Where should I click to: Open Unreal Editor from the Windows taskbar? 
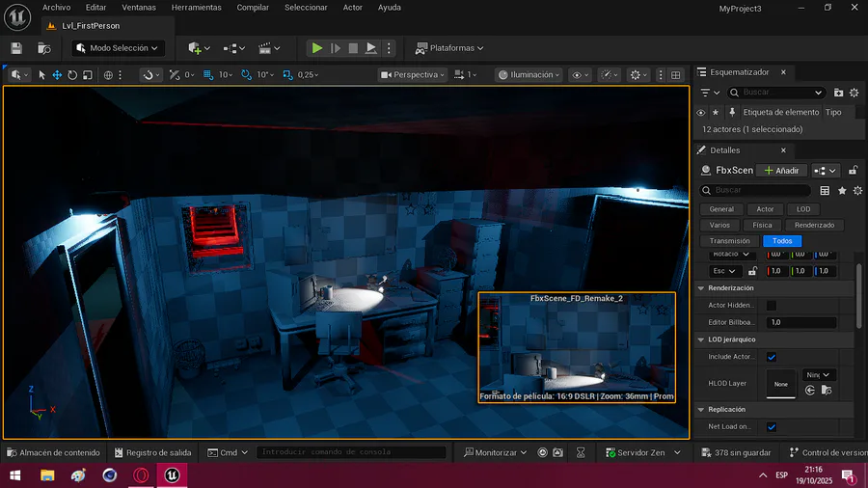[172, 475]
